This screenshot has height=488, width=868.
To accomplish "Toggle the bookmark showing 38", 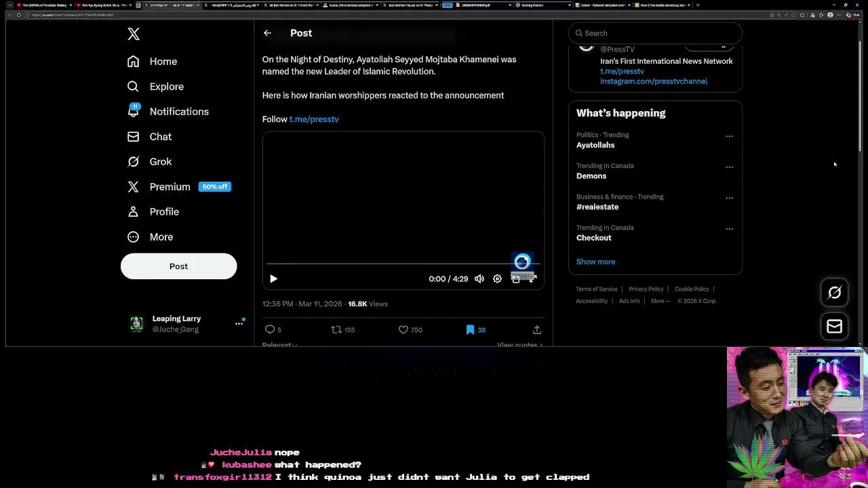I will (x=475, y=330).
